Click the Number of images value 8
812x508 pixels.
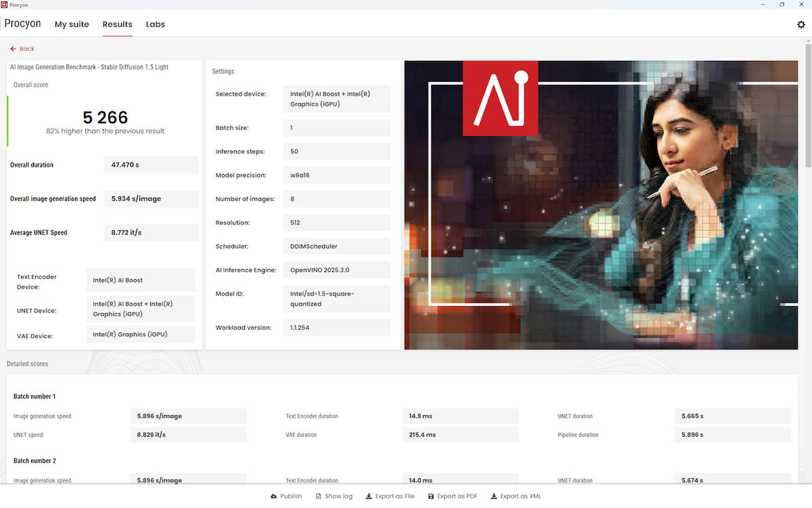(337, 198)
